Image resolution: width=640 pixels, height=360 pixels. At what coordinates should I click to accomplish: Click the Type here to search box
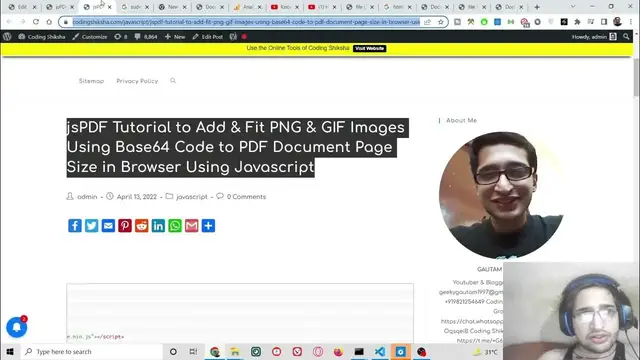tap(92, 351)
